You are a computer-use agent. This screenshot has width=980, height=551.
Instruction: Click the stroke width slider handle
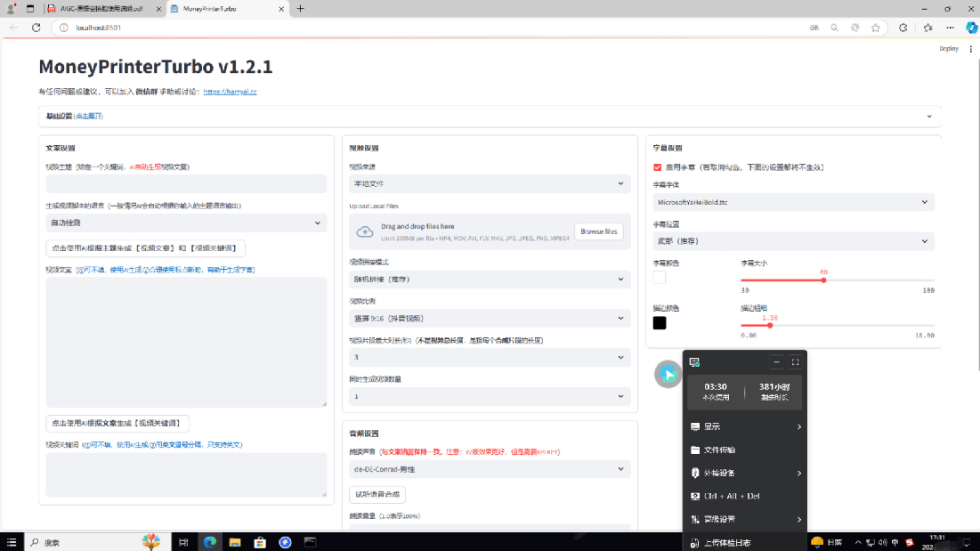[770, 326]
